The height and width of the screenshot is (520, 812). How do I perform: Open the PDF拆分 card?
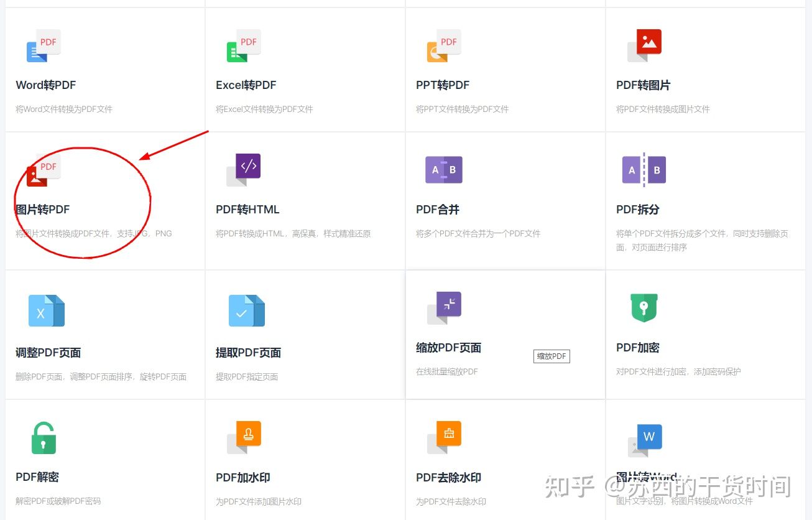click(x=705, y=200)
